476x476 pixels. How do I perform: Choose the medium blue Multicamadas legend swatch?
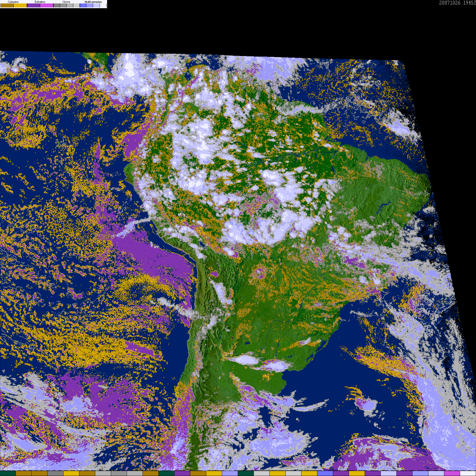click(x=90, y=5)
